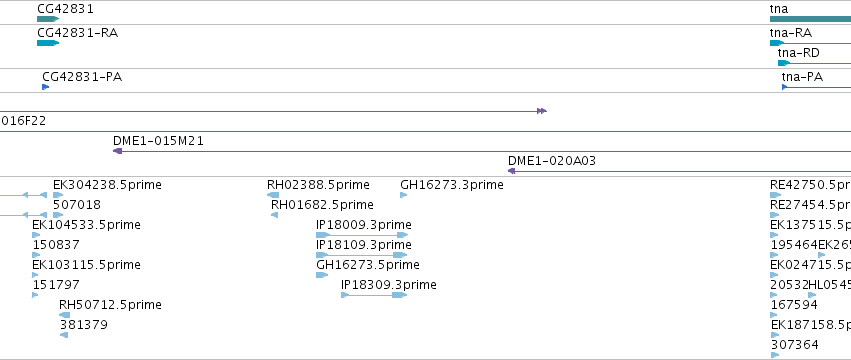
Task: Select the RH02388.5prime EST marker
Action: click(x=273, y=195)
